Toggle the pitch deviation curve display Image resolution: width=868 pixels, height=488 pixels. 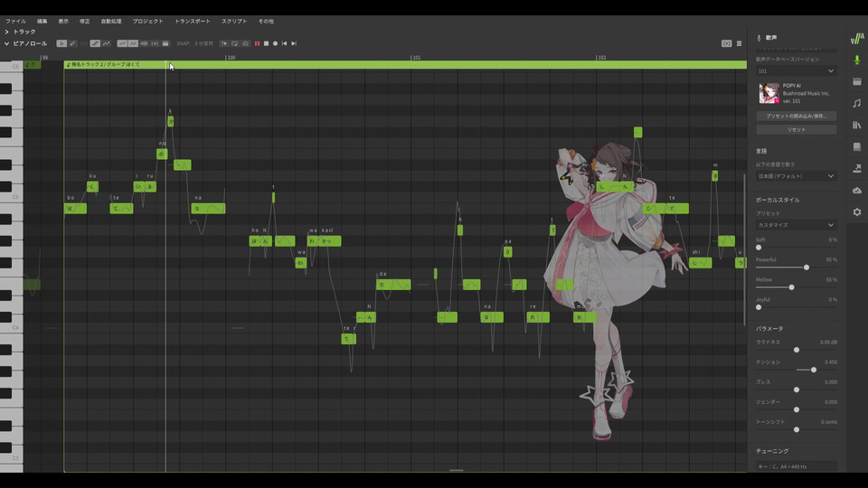(134, 43)
